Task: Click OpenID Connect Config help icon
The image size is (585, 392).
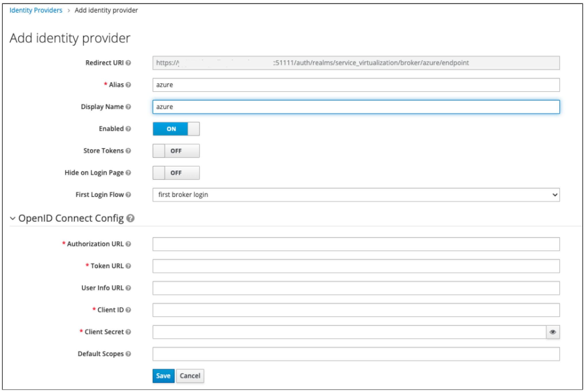Action: [130, 218]
